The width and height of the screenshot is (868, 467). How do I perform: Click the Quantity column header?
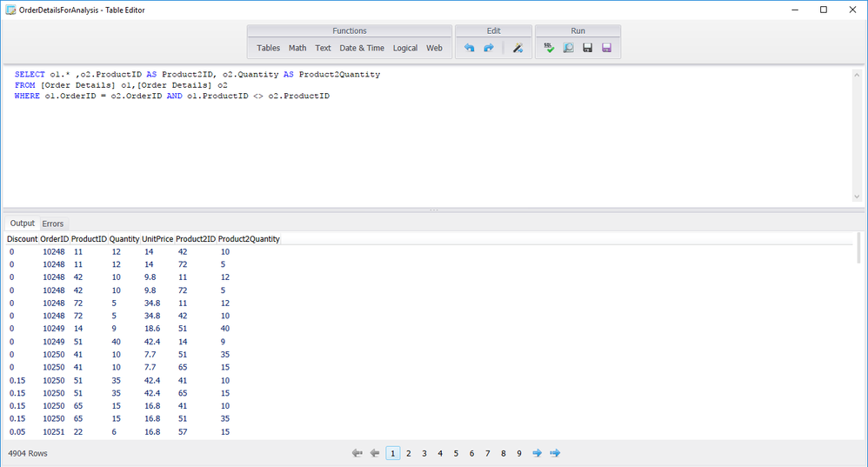(x=124, y=239)
